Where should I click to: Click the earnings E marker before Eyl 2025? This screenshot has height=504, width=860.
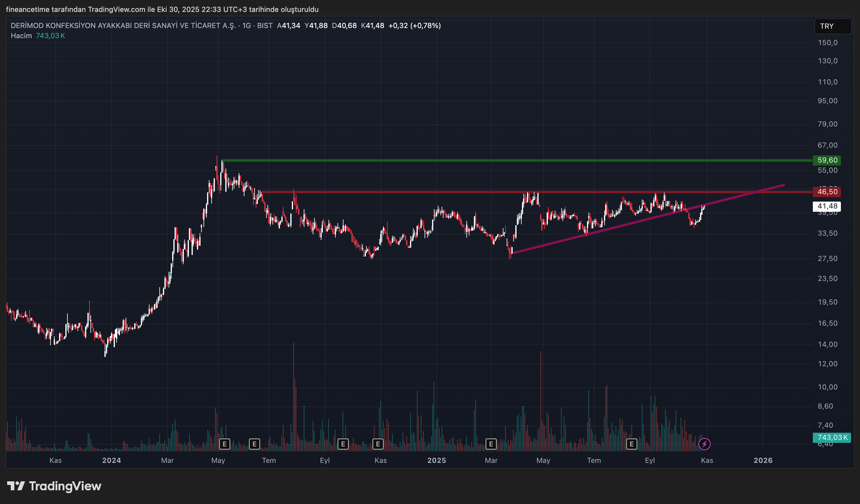(x=631, y=444)
